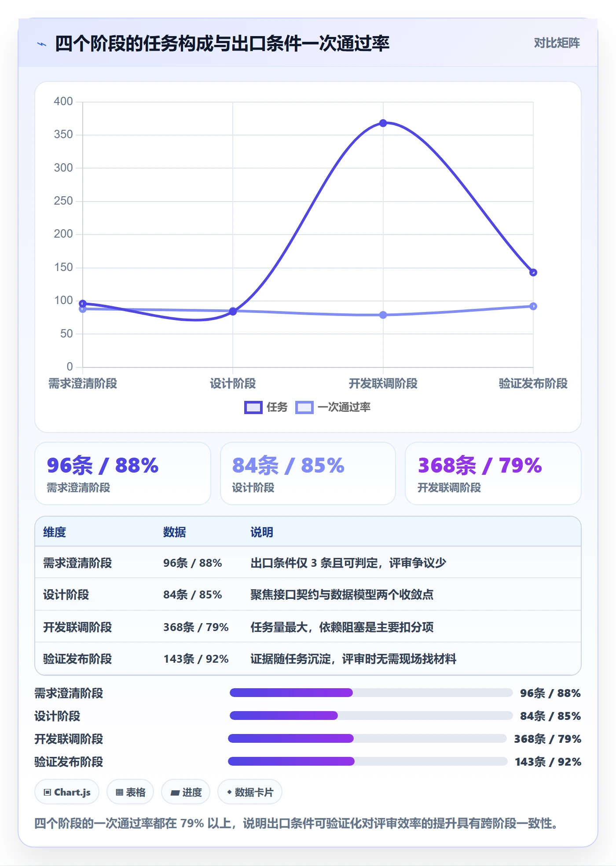616x866 pixels.
Task: Click the 对比矩阵 label in the header
Action: pos(557,43)
